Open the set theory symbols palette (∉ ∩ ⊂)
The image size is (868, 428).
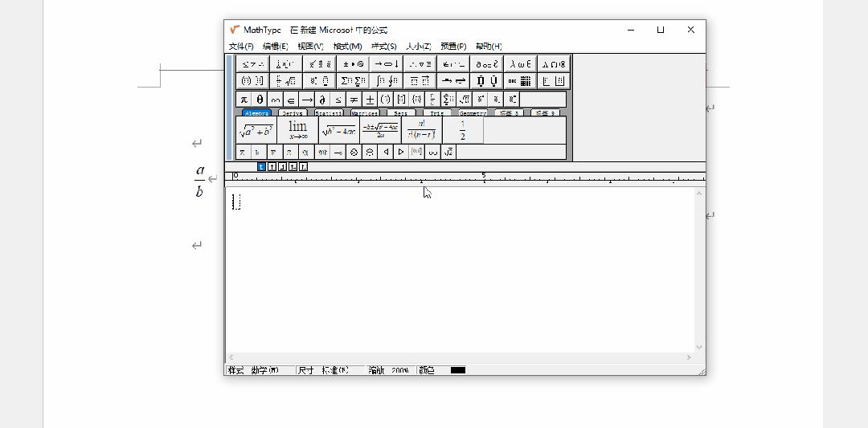pos(453,63)
